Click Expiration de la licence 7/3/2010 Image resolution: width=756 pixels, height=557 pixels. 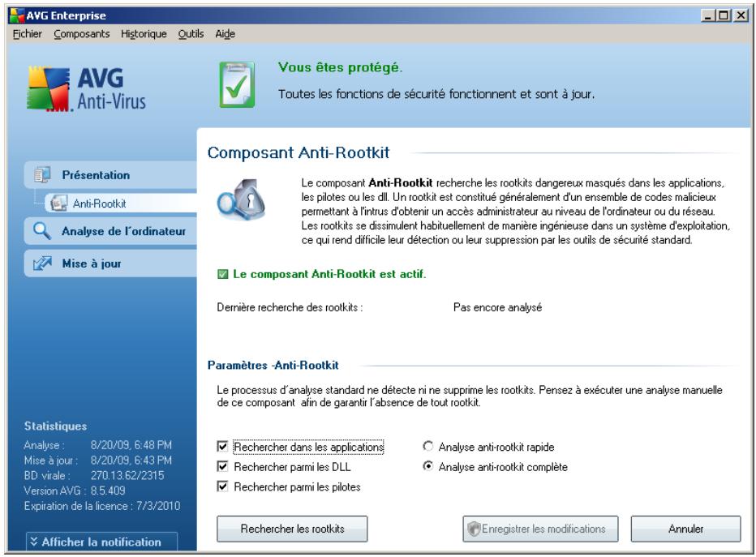pos(102,506)
